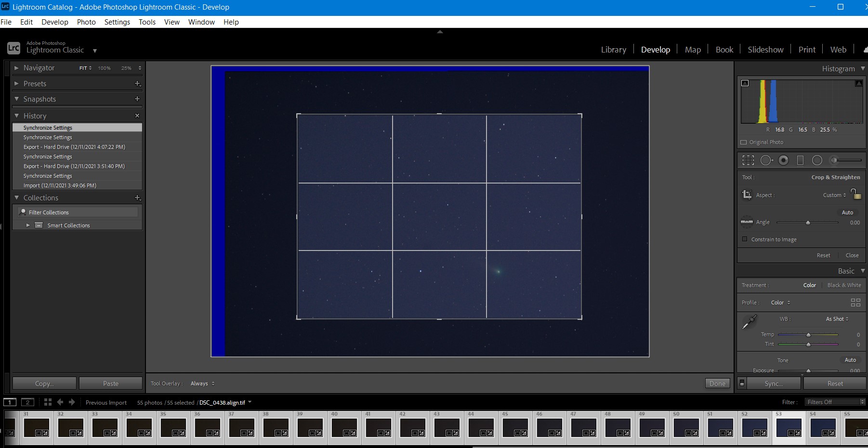Go back with left arrow
Screen dimensions: 868x448
tap(60, 402)
